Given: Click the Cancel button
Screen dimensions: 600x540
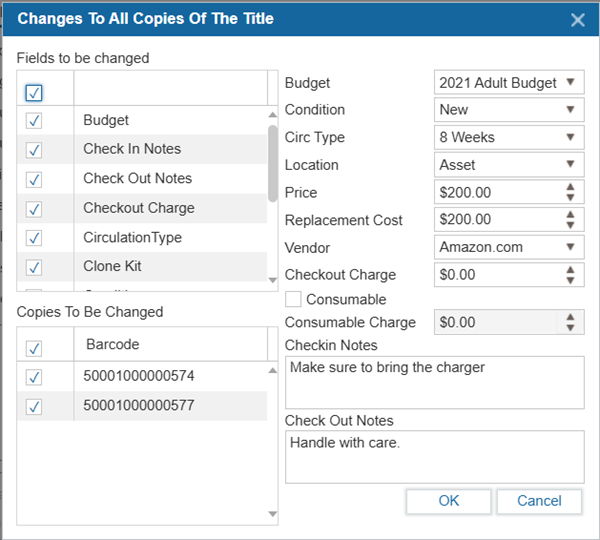Looking at the screenshot, I should point(539,501).
